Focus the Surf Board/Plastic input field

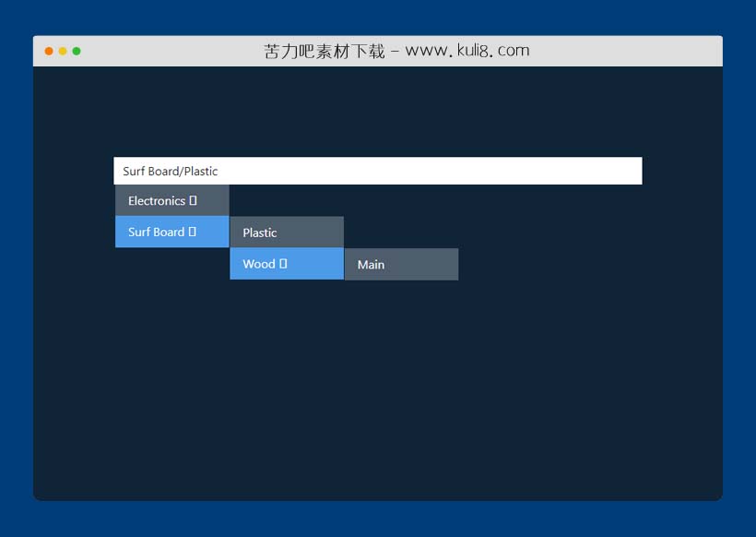coord(378,171)
